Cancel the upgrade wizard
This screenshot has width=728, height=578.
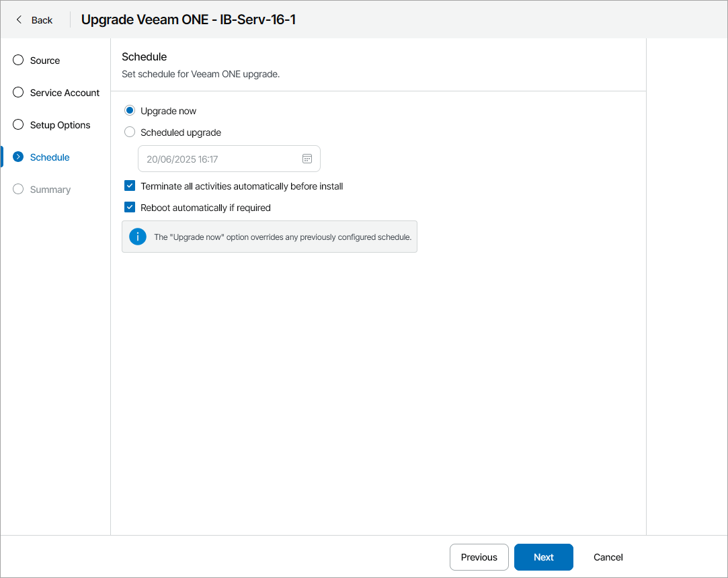pyautogui.click(x=607, y=557)
